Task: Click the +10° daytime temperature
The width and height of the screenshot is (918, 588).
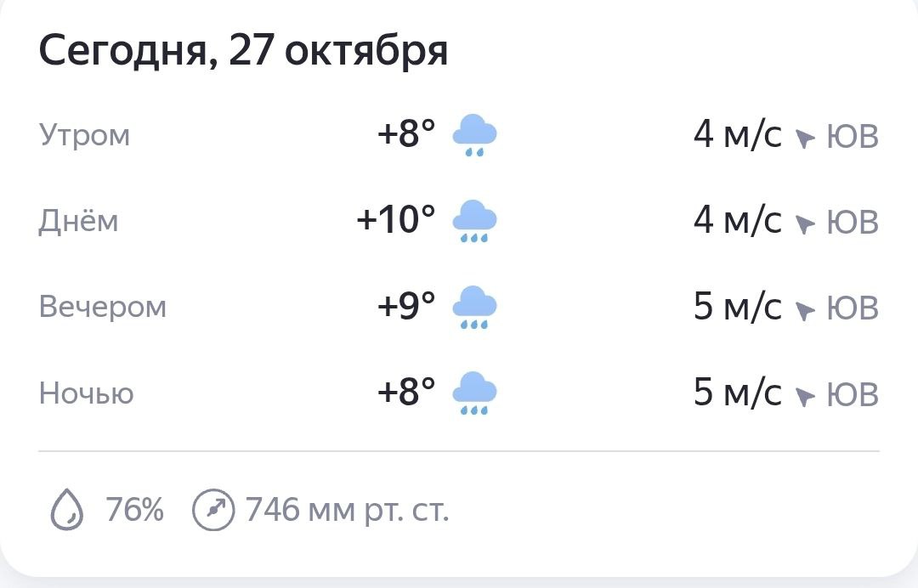Action: point(395,220)
